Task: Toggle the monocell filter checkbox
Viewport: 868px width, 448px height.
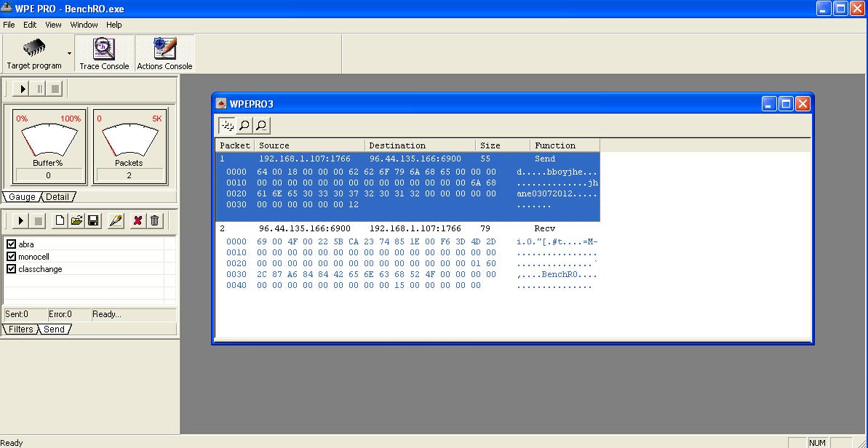Action: click(x=11, y=257)
